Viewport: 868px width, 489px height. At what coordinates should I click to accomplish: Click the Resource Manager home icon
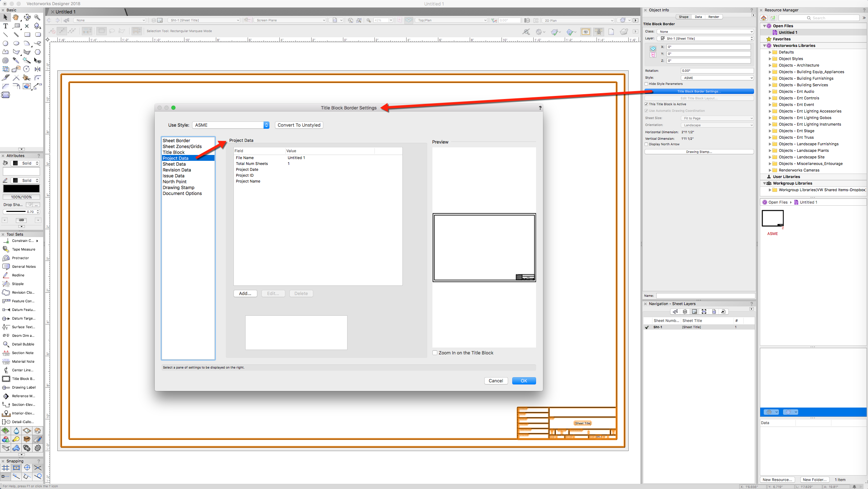pos(764,18)
